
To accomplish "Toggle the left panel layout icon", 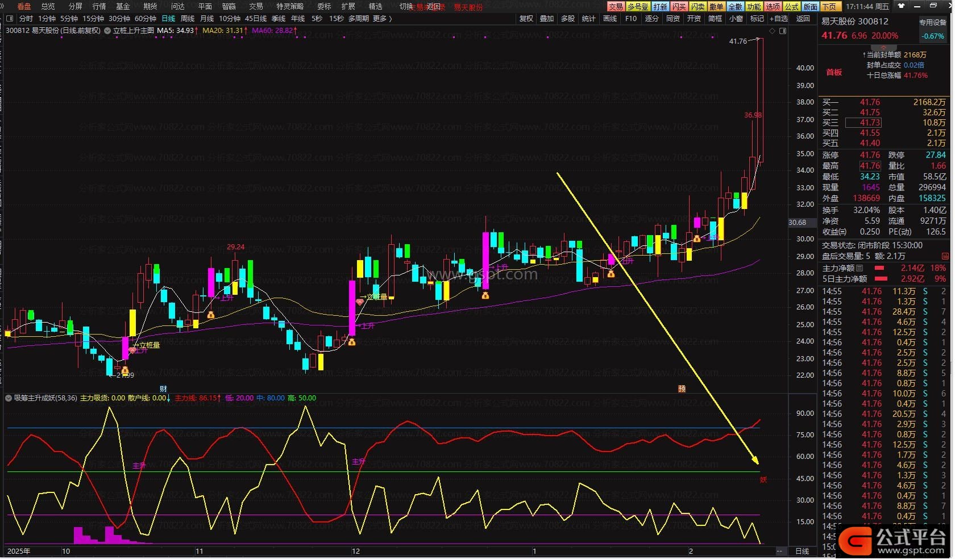I will (x=10, y=19).
